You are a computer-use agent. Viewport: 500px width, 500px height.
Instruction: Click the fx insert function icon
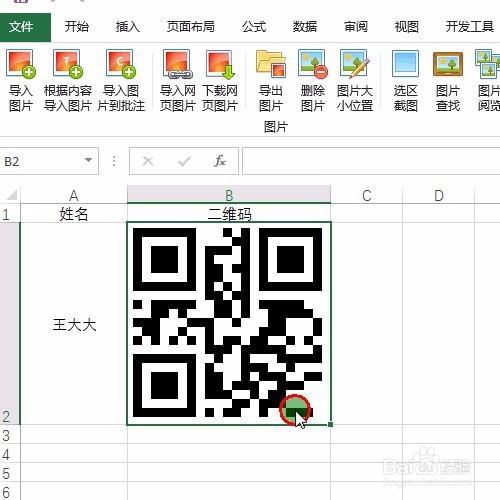coord(220,161)
